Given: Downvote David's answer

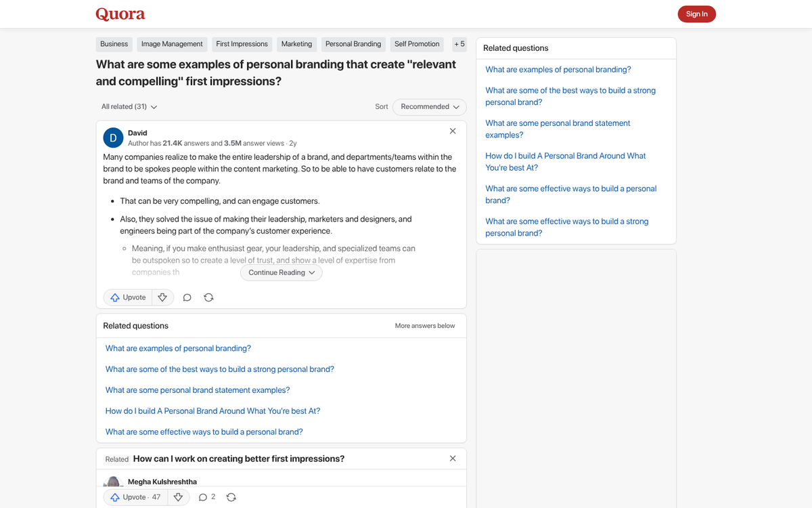Looking at the screenshot, I should click(x=162, y=297).
